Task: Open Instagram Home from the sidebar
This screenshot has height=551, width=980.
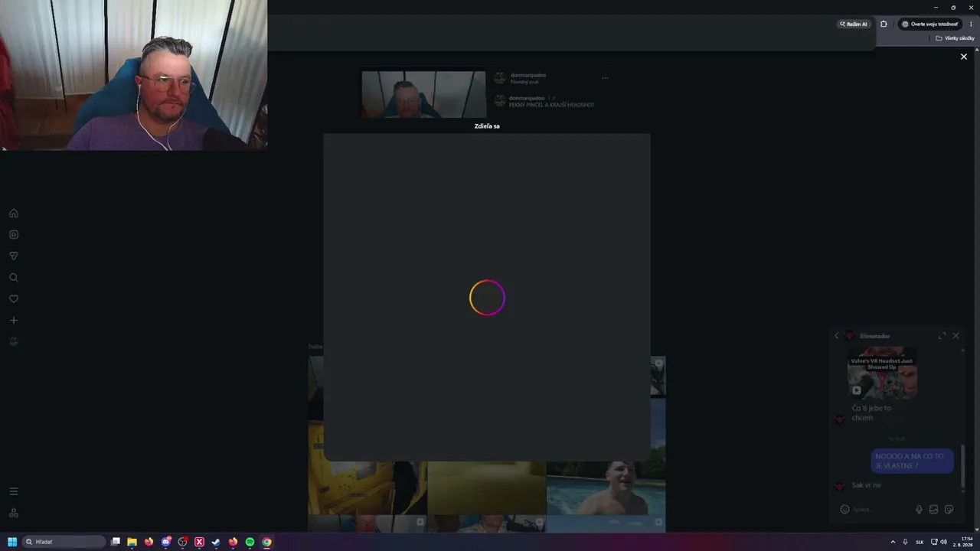Action: (13, 214)
